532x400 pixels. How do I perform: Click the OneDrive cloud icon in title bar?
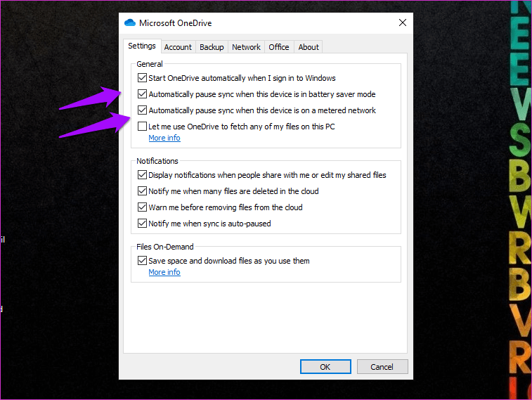coord(130,22)
